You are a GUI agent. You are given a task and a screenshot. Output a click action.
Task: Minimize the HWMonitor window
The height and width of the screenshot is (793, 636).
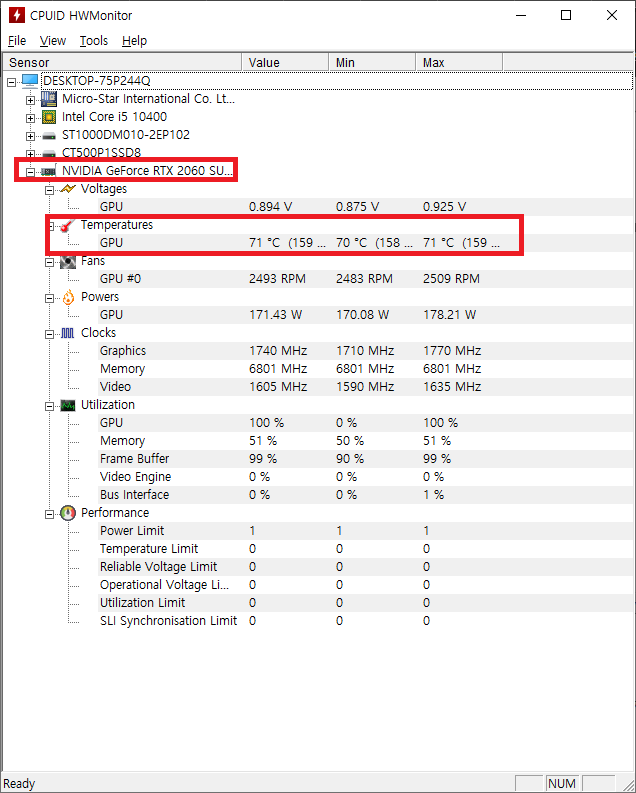(521, 15)
